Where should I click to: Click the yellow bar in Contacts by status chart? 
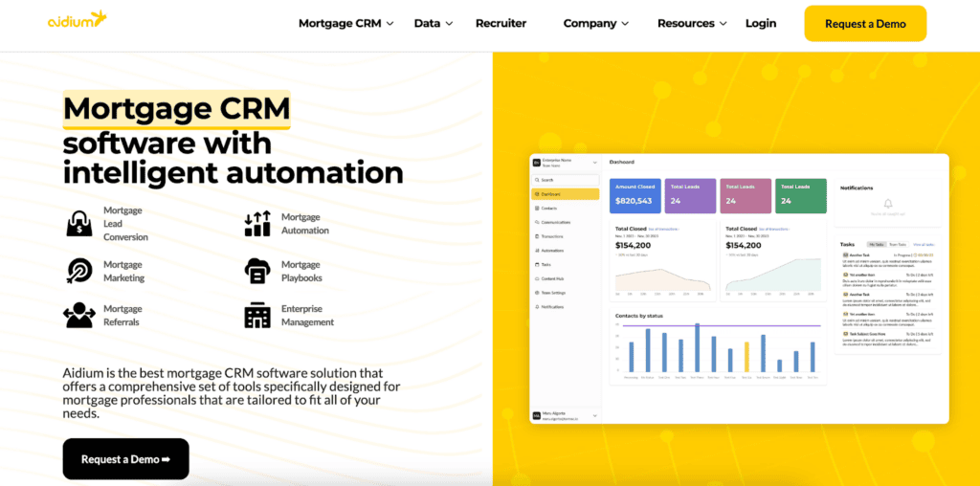pyautogui.click(x=746, y=357)
